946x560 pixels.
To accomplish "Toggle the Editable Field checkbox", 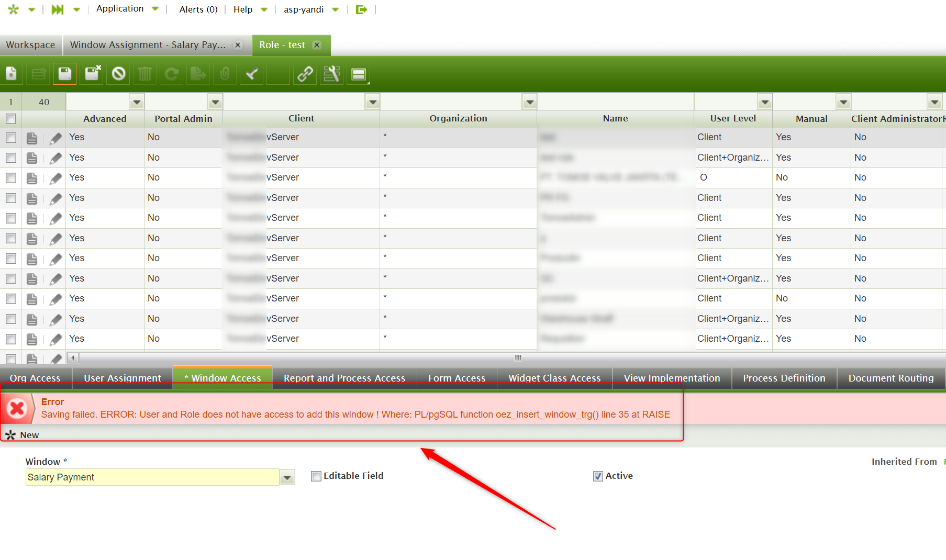I will (316, 476).
